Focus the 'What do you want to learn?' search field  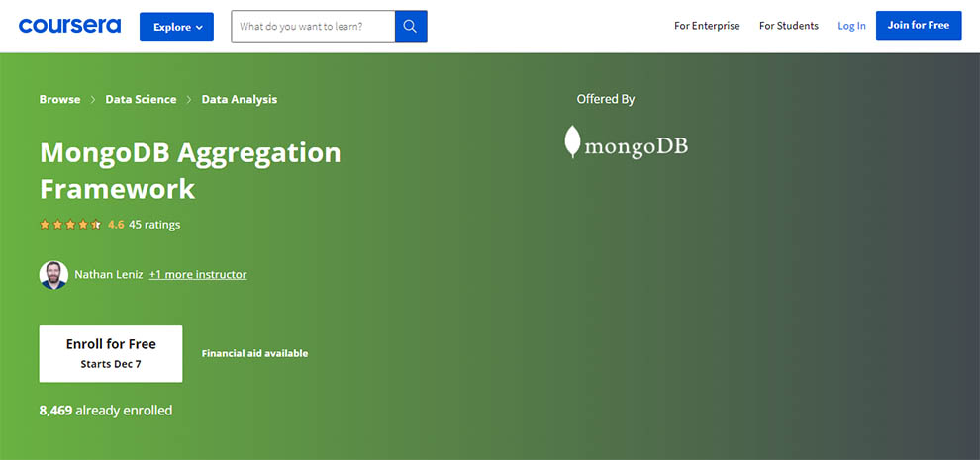click(313, 27)
